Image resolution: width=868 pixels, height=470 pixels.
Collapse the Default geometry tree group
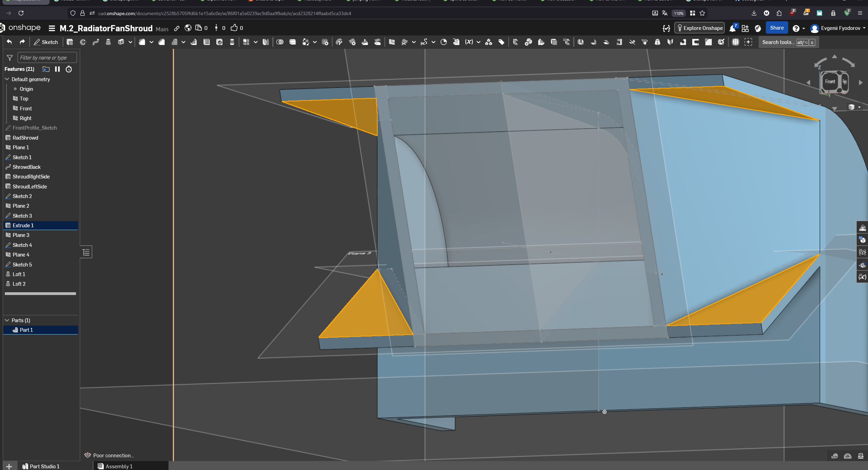(7, 79)
